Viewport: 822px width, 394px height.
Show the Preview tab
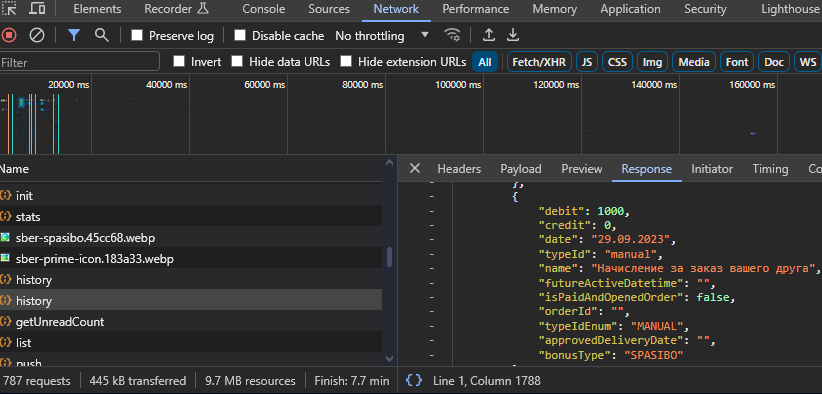tap(582, 169)
